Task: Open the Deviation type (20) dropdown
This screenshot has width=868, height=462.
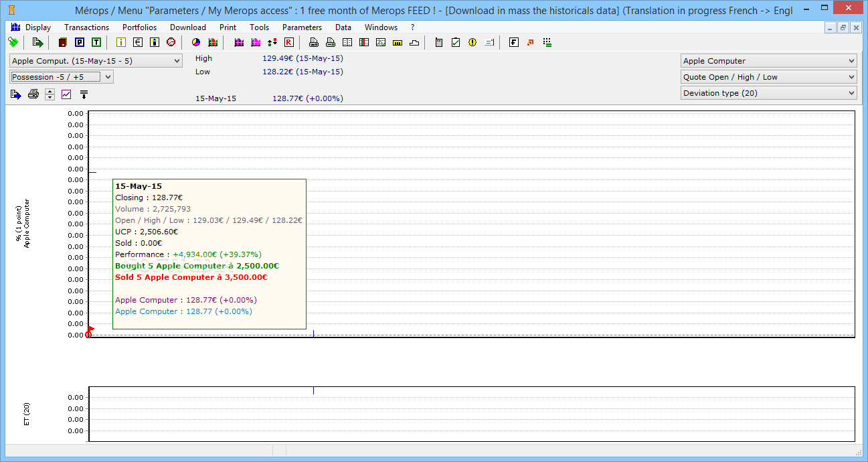Action: 768,93
